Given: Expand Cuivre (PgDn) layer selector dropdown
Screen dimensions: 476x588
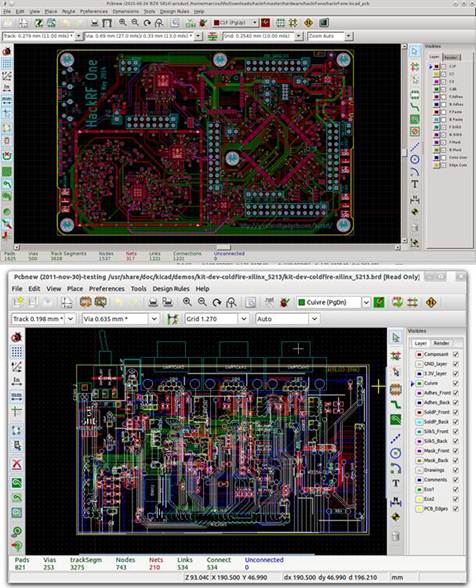Looking at the screenshot, I should tap(366, 303).
